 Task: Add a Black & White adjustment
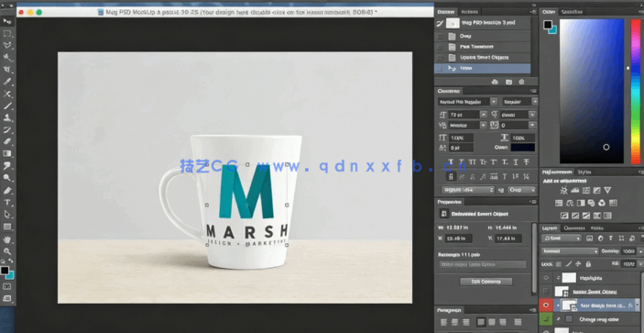(x=581, y=203)
